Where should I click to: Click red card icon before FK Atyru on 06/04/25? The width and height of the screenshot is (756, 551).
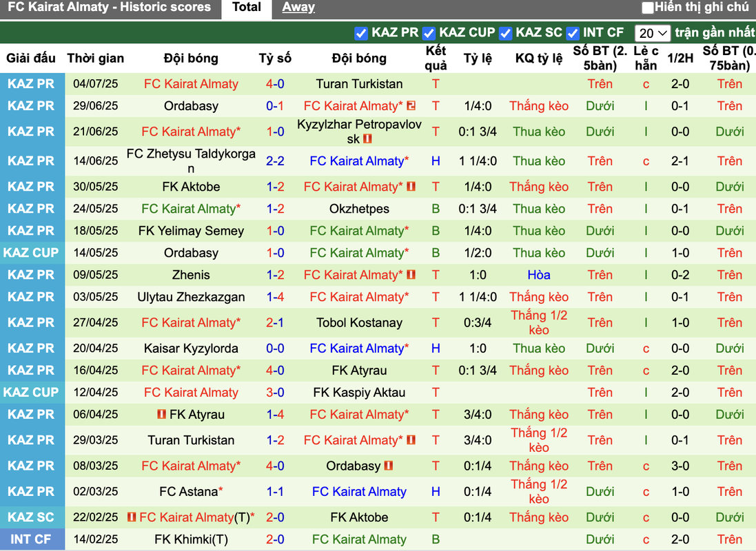161,414
